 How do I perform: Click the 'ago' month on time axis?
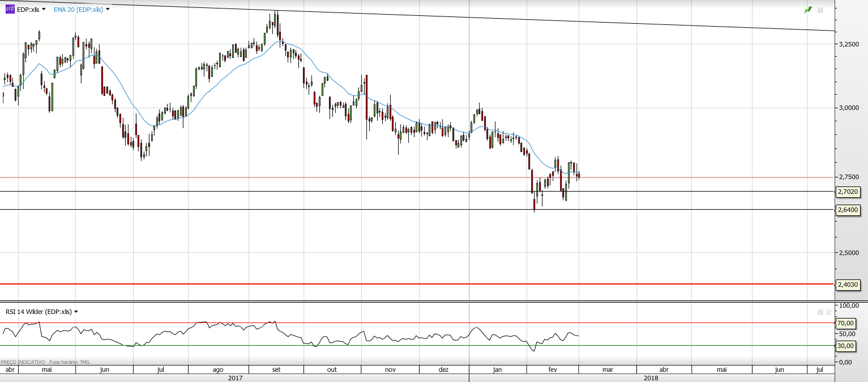click(x=218, y=370)
